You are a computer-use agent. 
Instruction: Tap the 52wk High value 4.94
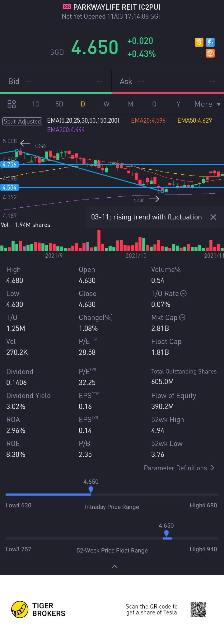(x=158, y=430)
